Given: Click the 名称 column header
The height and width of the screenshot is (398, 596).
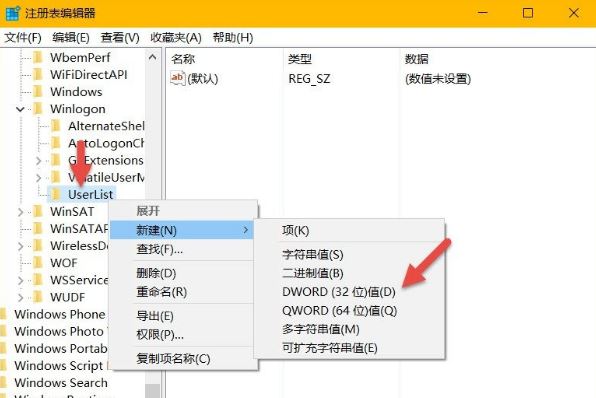Looking at the screenshot, I should (225, 59).
